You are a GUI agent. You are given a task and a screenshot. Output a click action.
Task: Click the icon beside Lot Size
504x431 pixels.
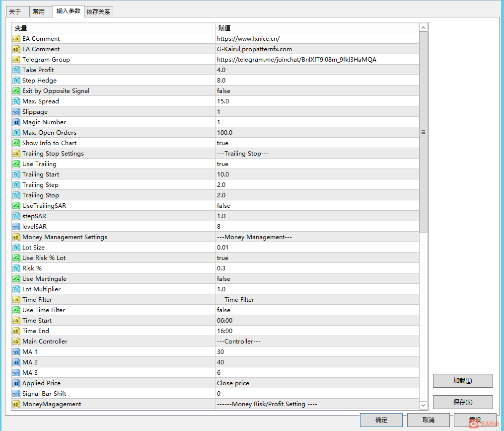point(16,248)
